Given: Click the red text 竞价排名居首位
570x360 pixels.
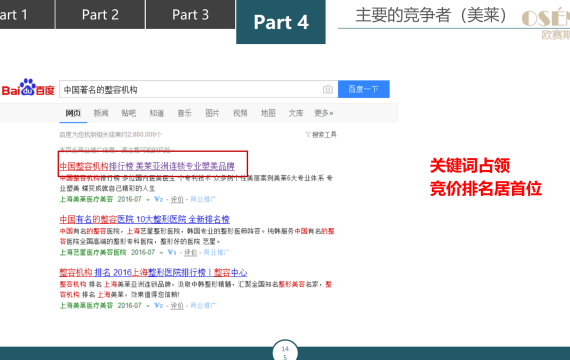Looking at the screenshot, I should click(486, 189).
